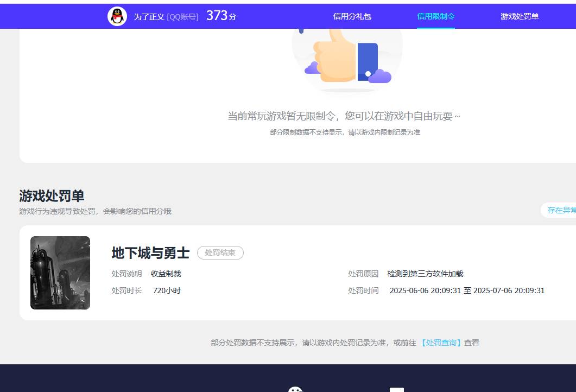Click the penalty time range 2025-06-06 至 2025-07-06
576x392 pixels.
point(467,290)
